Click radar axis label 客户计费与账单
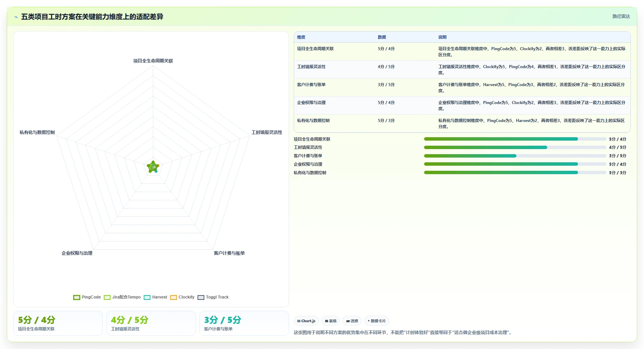 point(229,253)
